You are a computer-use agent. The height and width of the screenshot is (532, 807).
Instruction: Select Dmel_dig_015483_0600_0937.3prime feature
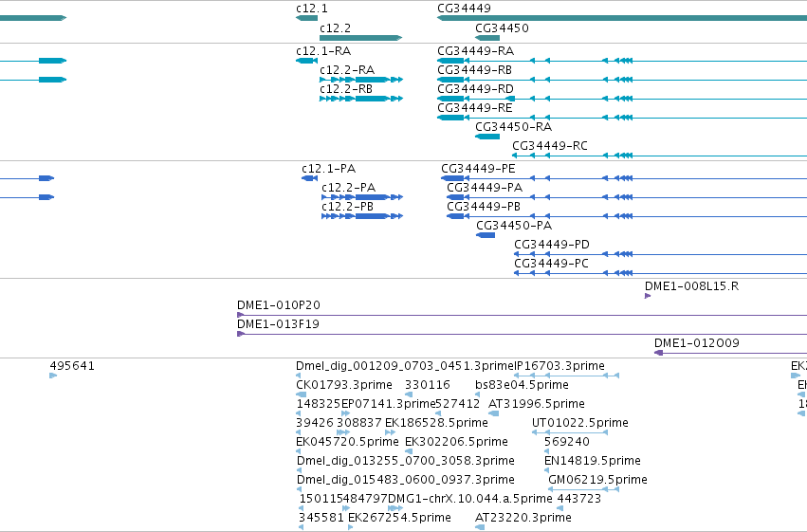(x=299, y=490)
